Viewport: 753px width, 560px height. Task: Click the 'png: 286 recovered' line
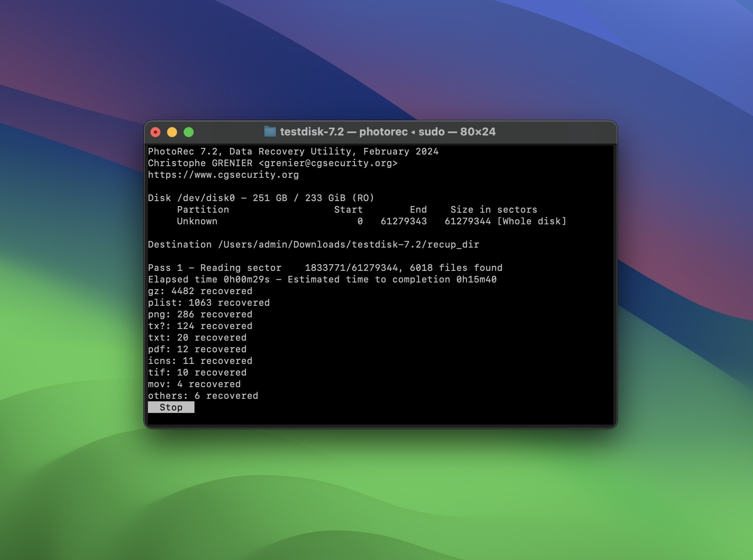click(x=200, y=314)
